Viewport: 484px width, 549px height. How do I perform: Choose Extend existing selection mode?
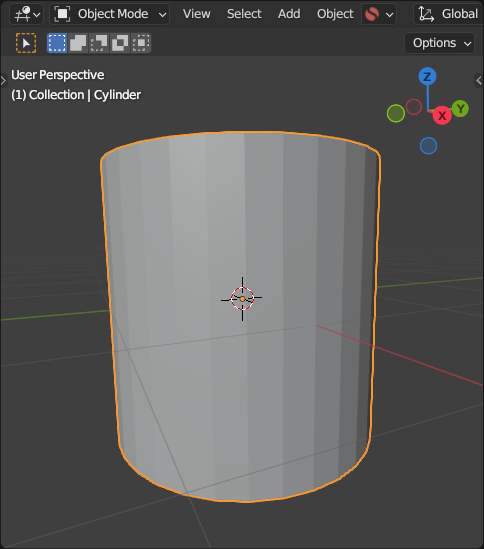click(78, 43)
